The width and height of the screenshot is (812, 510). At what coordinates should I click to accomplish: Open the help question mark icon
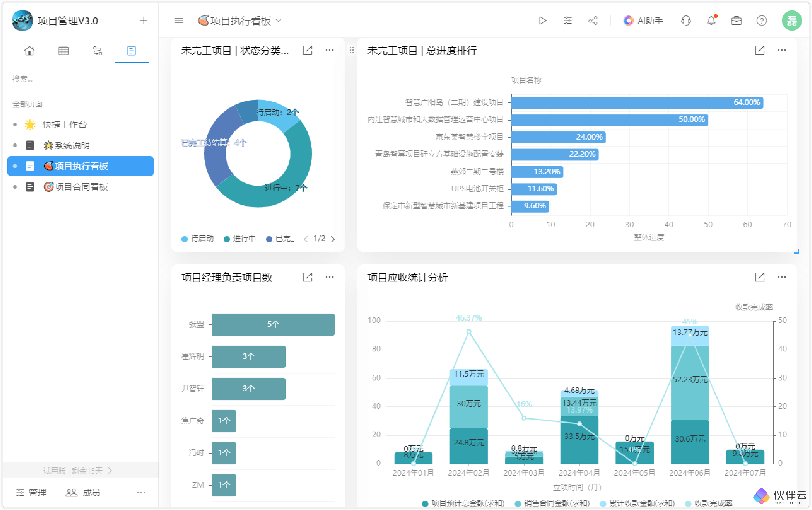pos(761,21)
